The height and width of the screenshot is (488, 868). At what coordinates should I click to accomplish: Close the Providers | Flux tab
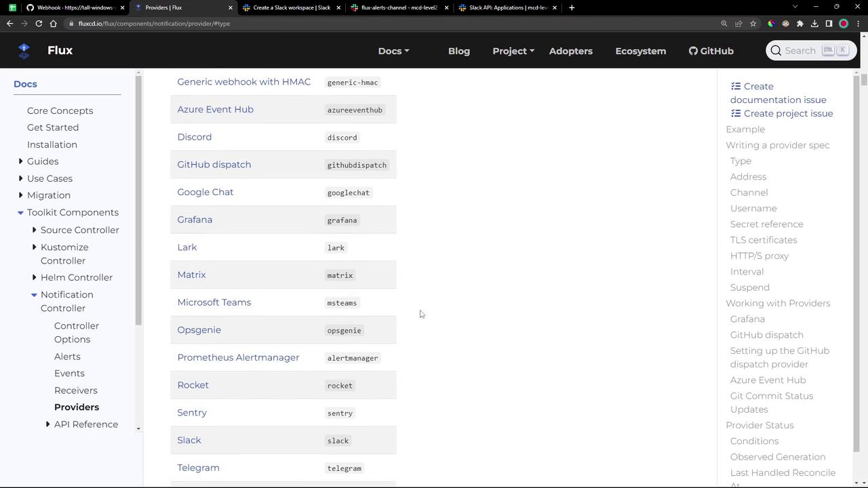(231, 7)
